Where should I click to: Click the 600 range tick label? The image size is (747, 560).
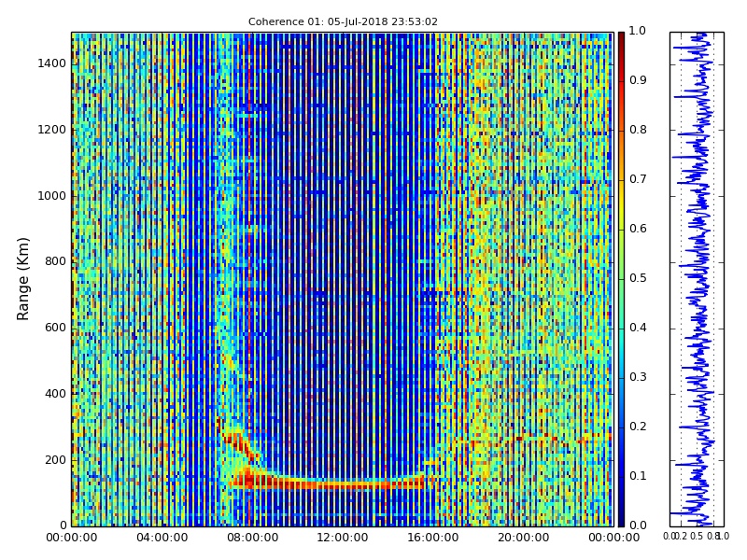tap(56, 328)
